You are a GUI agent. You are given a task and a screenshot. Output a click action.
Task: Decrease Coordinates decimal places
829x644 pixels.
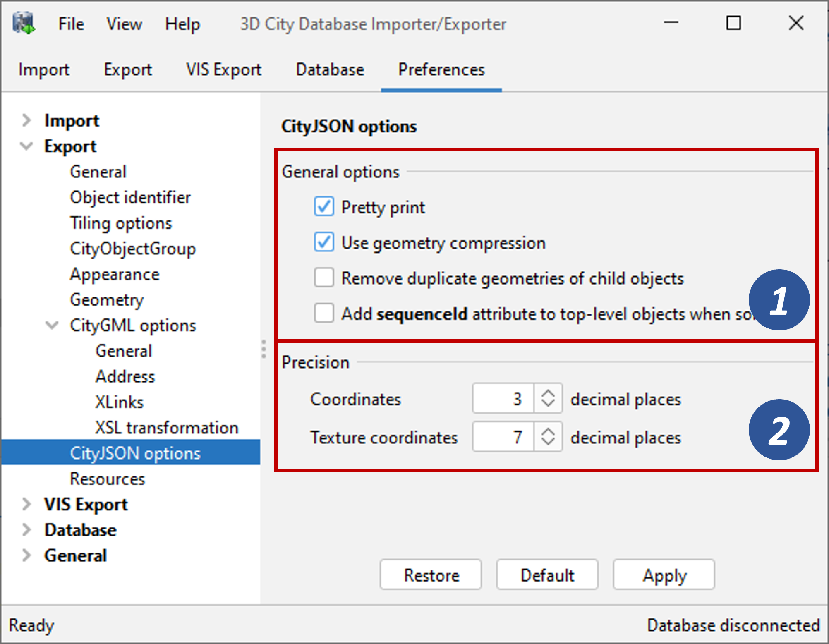548,405
